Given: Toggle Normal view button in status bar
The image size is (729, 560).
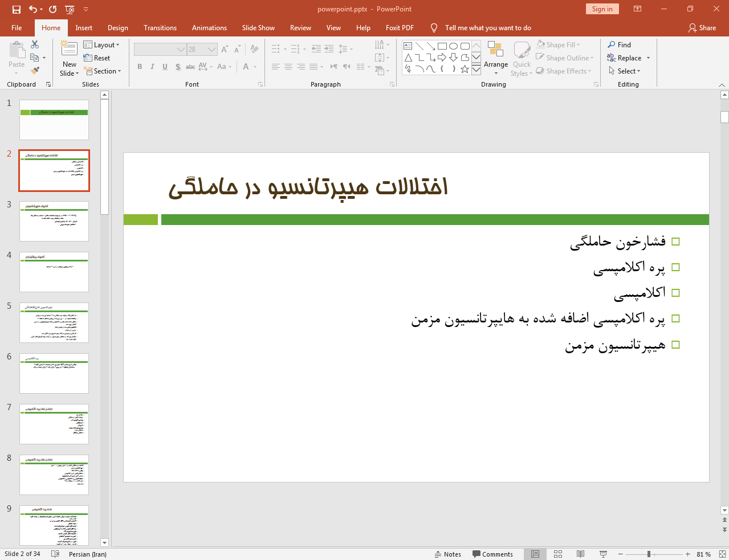Looking at the screenshot, I should (535, 554).
